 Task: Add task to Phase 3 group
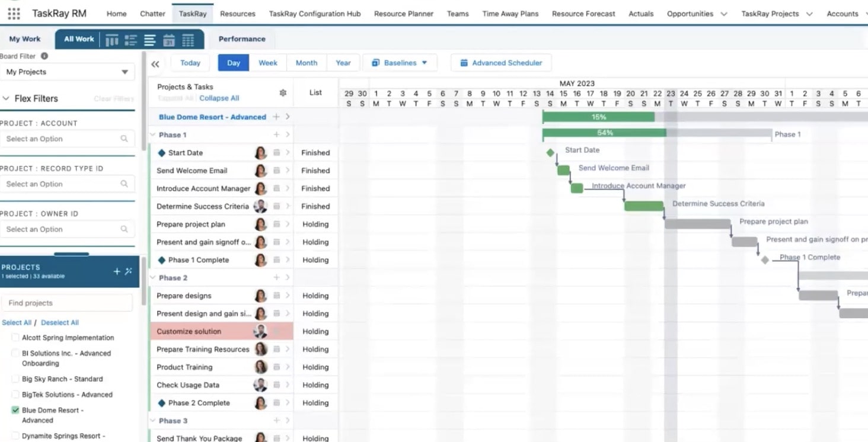276,420
